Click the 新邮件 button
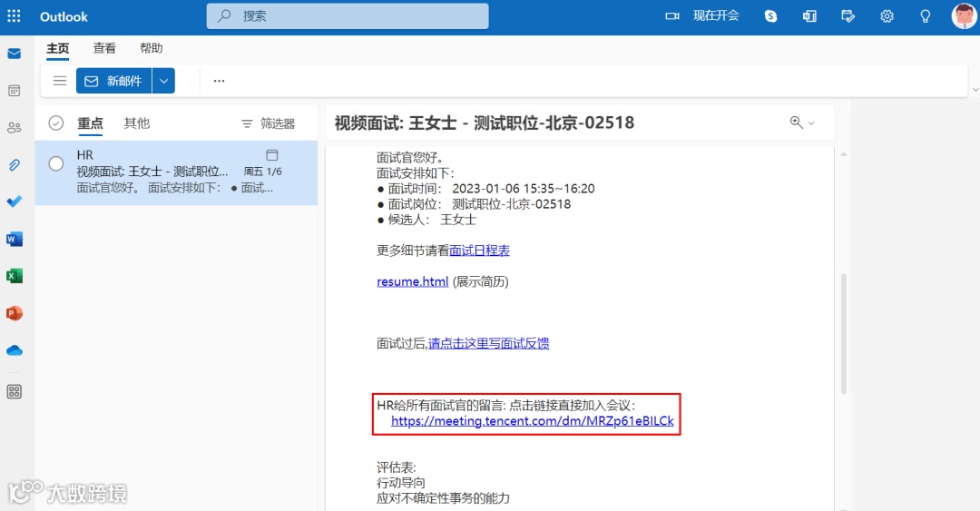This screenshot has width=980, height=511. point(113,81)
